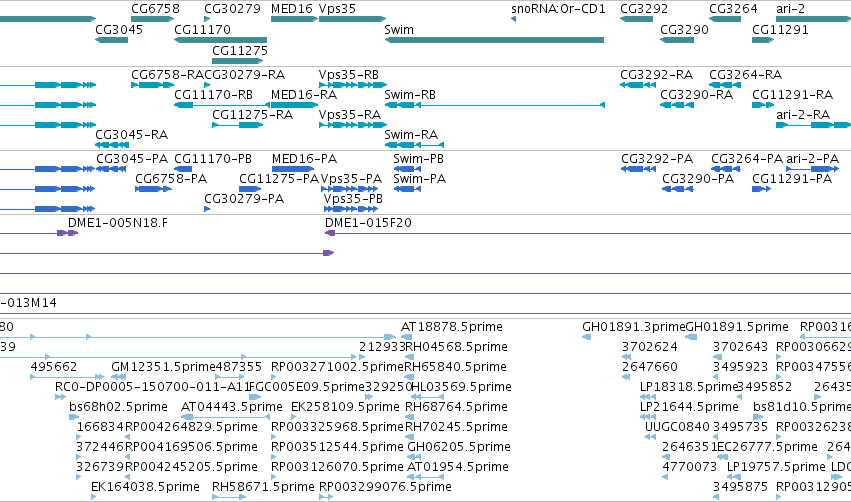The image size is (851, 502).
Task: Click the DME1-005N18.F clone feature
Action: click(68, 233)
